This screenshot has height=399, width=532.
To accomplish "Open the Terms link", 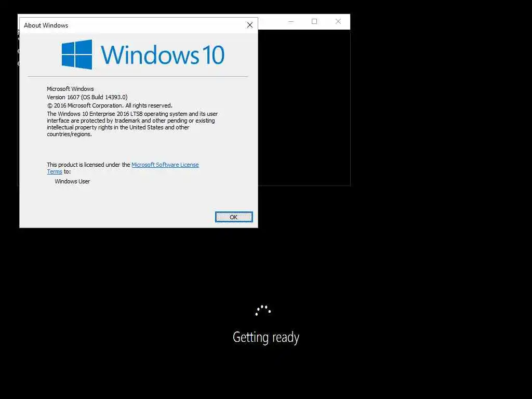I will [54, 171].
